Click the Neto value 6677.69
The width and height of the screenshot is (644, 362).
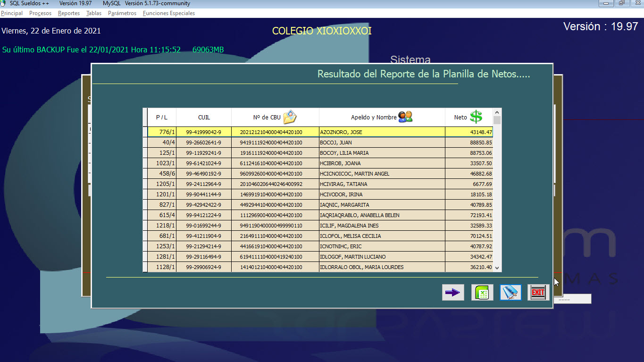pyautogui.click(x=469, y=184)
